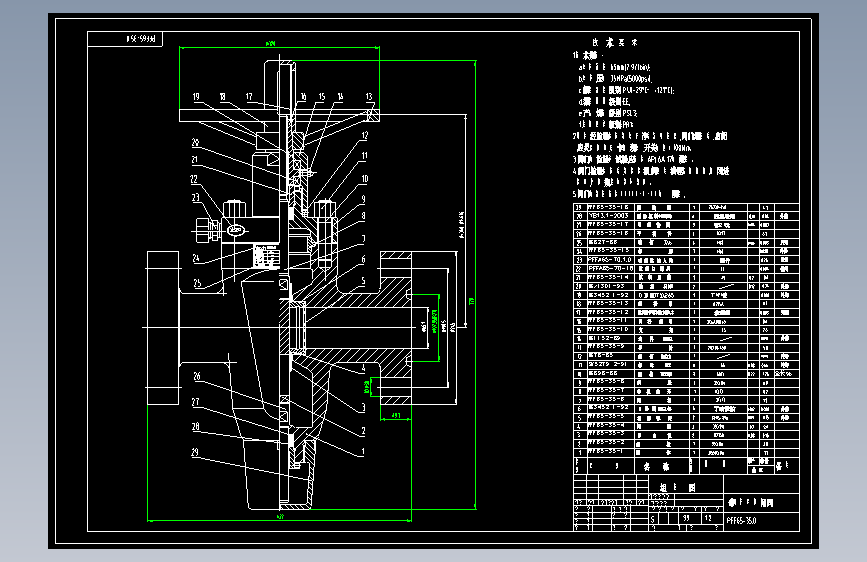This screenshot has height=562, width=867.
Task: Click callout number 11 on the valve drawing
Action: coord(364,156)
